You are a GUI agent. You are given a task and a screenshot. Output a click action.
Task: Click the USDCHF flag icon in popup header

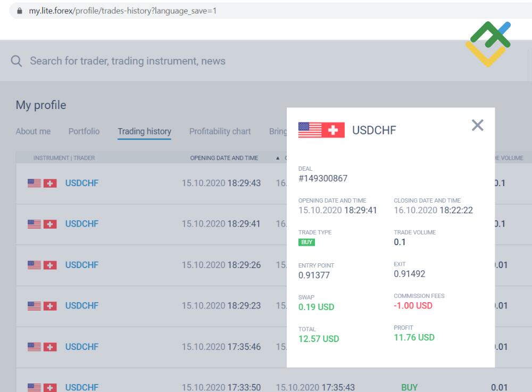pyautogui.click(x=321, y=130)
